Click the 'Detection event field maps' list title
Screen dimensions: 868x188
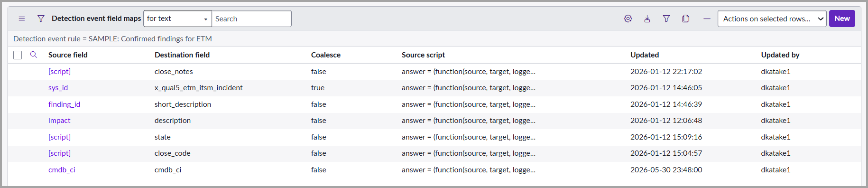(x=96, y=19)
